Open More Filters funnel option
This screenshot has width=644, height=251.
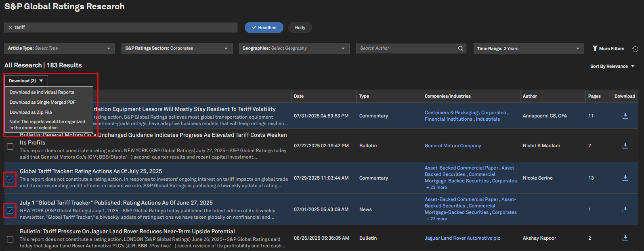pyautogui.click(x=608, y=48)
